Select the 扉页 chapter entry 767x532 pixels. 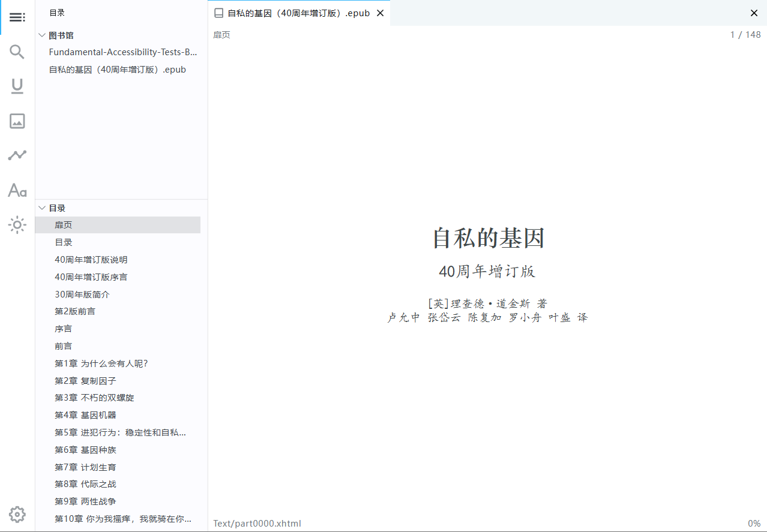pyautogui.click(x=118, y=225)
